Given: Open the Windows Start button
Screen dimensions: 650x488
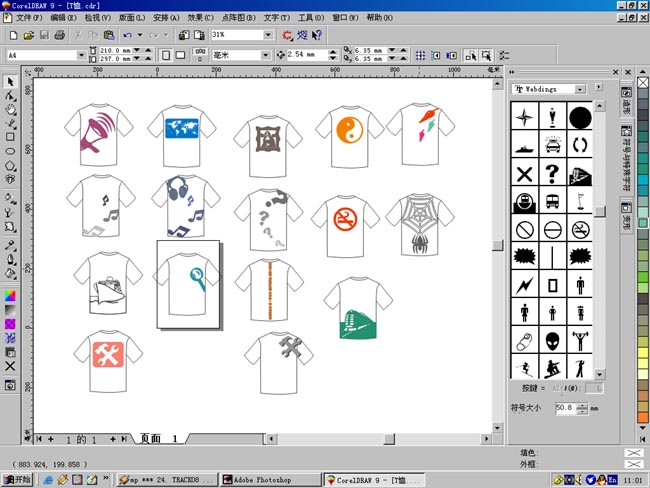Looking at the screenshot, I should 17,480.
